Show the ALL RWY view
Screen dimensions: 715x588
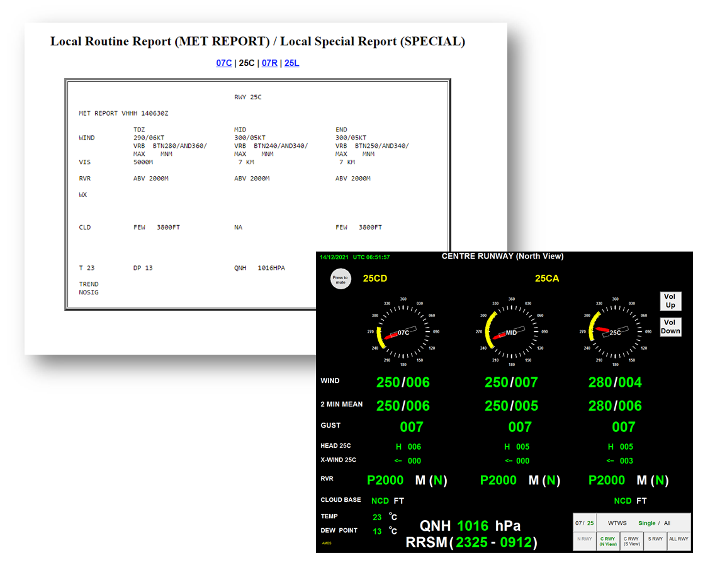pos(679,539)
